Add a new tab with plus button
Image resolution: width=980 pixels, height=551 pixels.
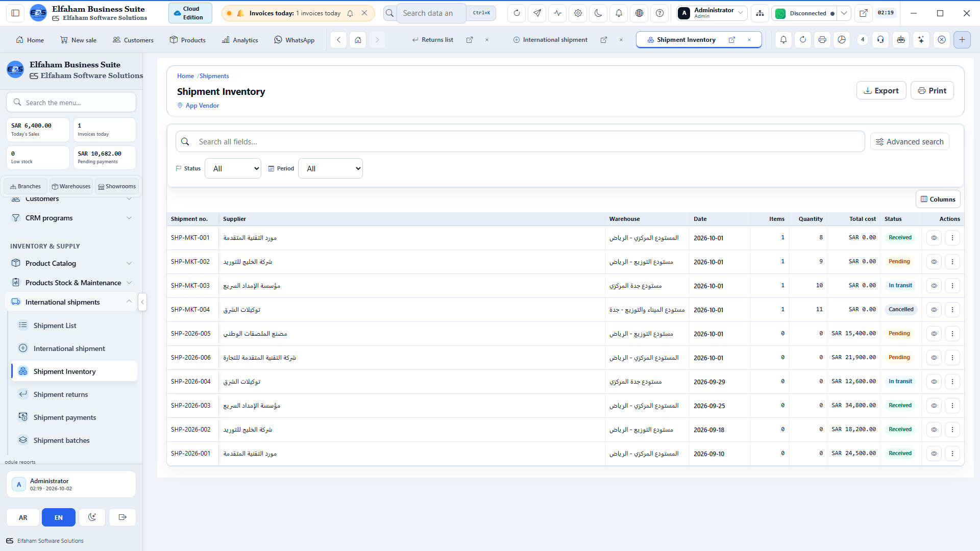tap(962, 40)
